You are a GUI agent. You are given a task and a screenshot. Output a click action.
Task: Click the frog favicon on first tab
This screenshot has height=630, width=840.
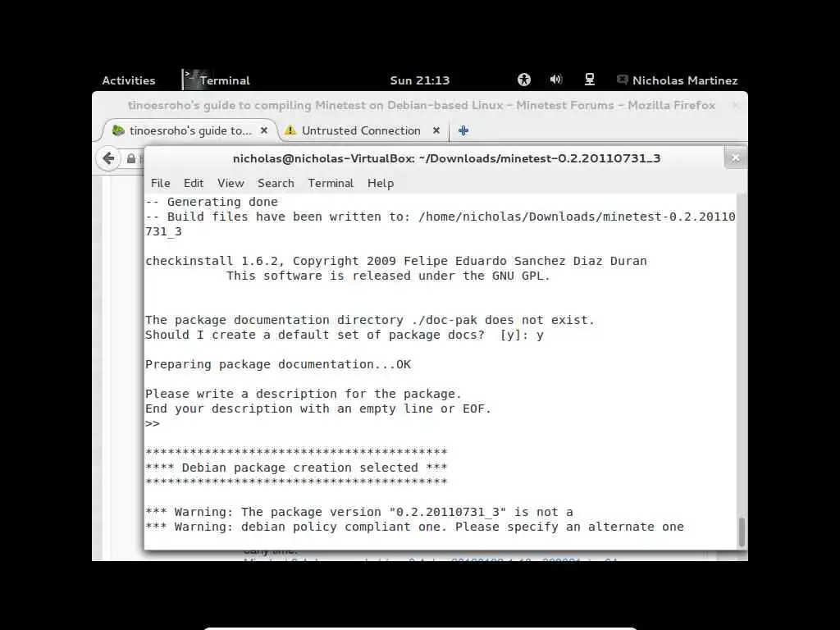click(x=118, y=130)
